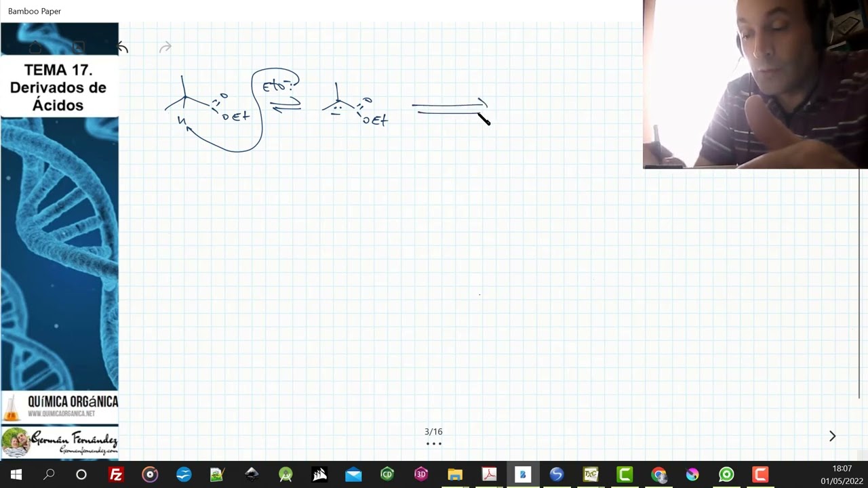Image resolution: width=868 pixels, height=488 pixels.
Task: Go to the next notebook page
Action: [x=832, y=436]
